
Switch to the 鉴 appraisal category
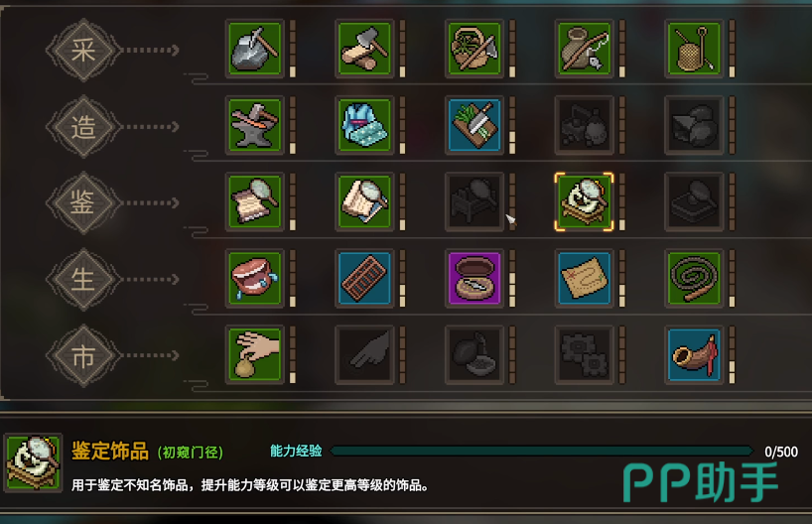pos(84,202)
